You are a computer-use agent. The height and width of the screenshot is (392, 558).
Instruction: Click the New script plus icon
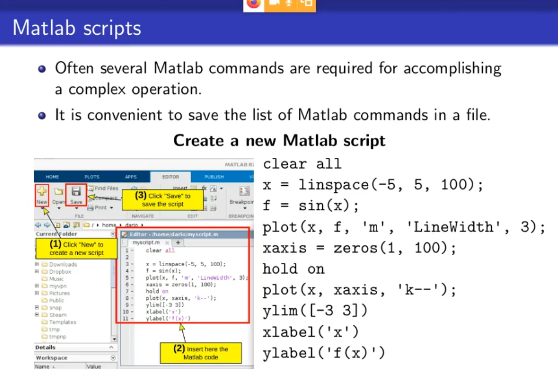(x=42, y=191)
